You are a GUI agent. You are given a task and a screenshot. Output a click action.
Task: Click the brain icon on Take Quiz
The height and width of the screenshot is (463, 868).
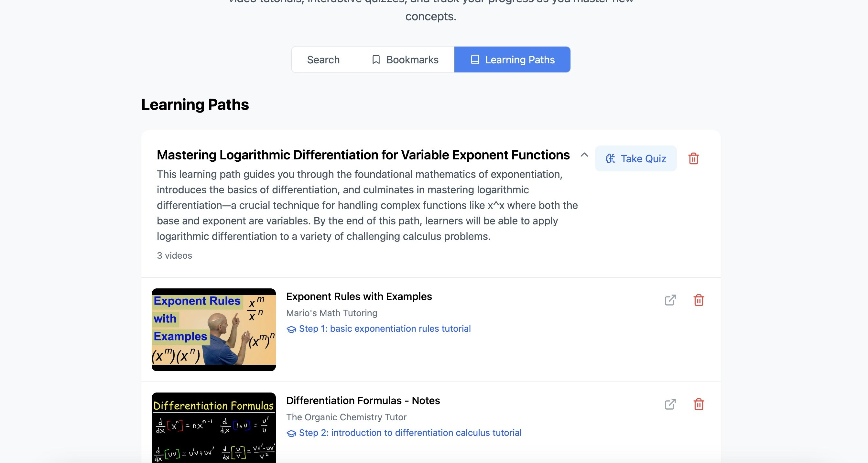610,158
